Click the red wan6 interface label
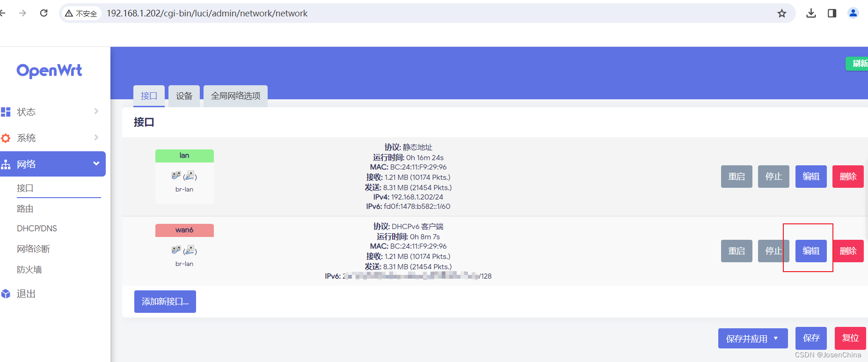Viewport: 868px width, 362px height. [184, 230]
